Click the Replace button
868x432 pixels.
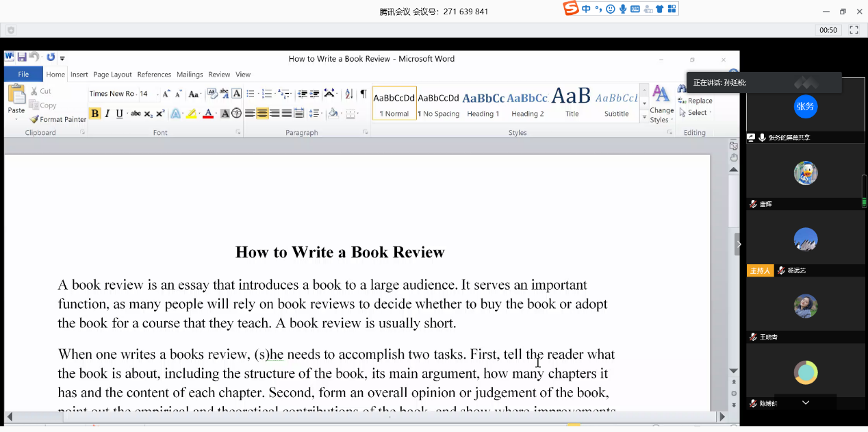[695, 101]
